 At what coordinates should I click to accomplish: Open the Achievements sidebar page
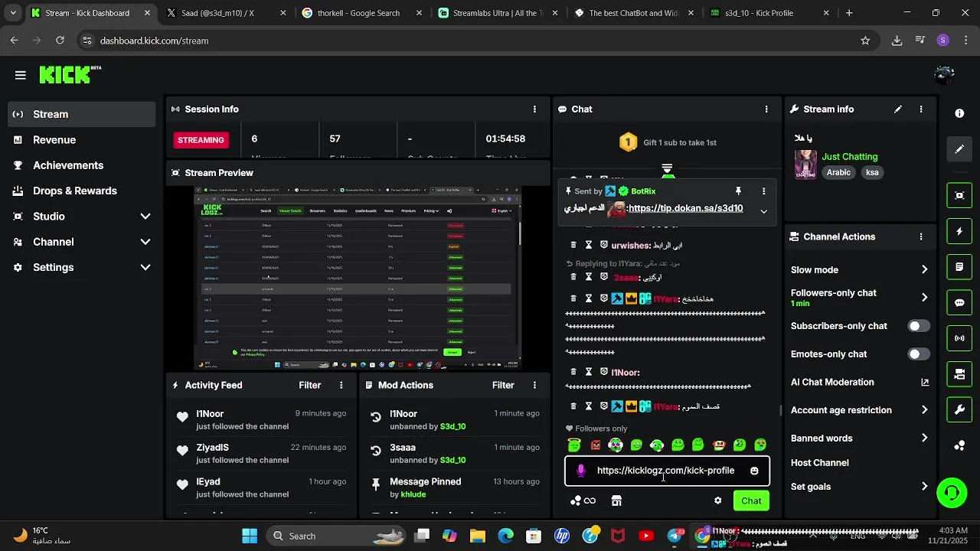[83, 165]
